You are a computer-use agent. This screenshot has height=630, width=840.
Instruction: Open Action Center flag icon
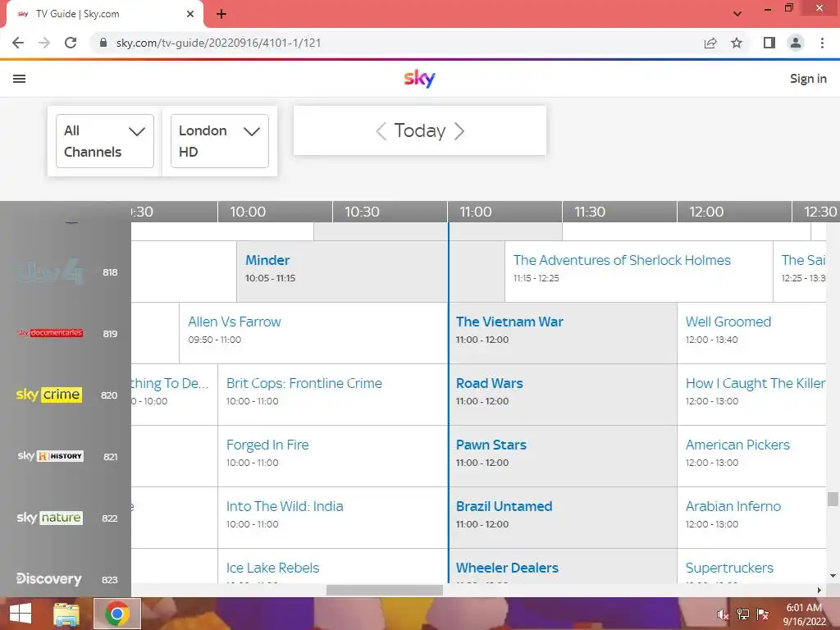pos(763,614)
